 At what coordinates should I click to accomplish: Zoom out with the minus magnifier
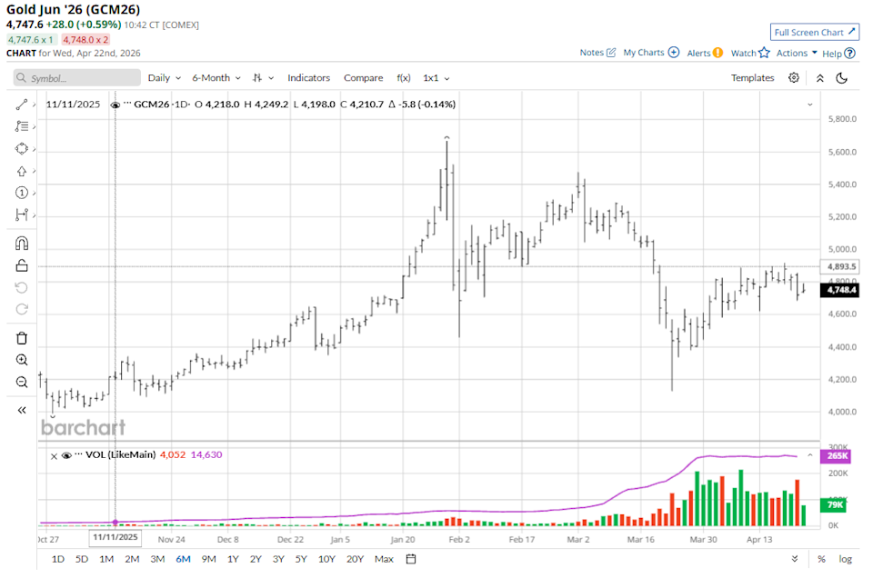click(x=22, y=382)
